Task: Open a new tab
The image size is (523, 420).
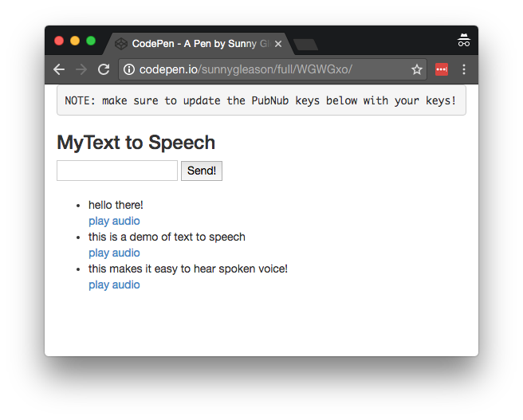Action: [x=305, y=45]
